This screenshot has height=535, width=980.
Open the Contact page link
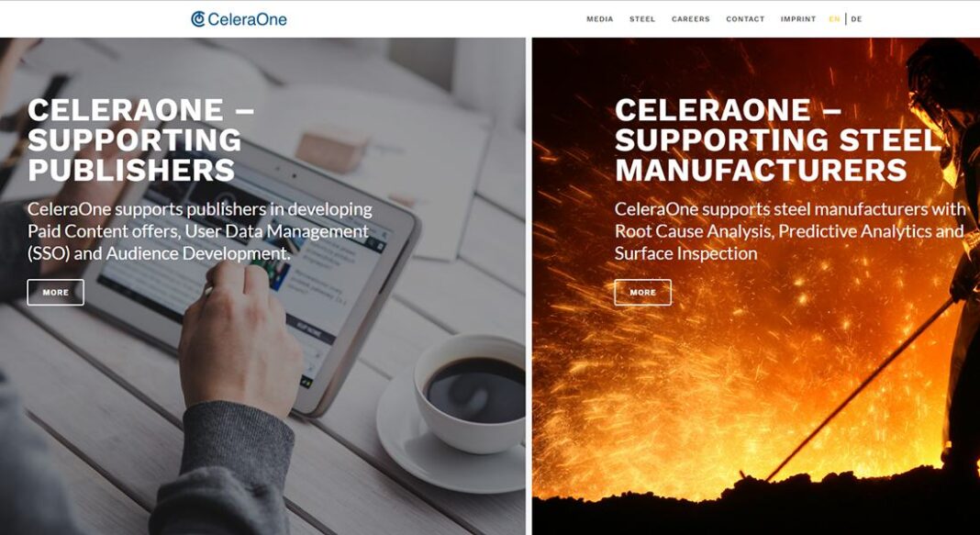745,19
